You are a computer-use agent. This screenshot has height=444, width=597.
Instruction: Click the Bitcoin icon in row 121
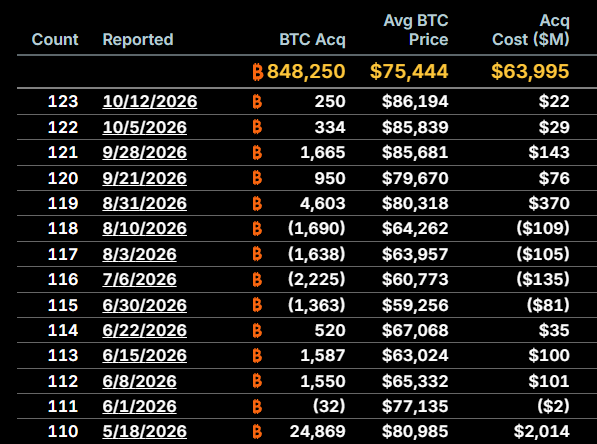tap(257, 153)
